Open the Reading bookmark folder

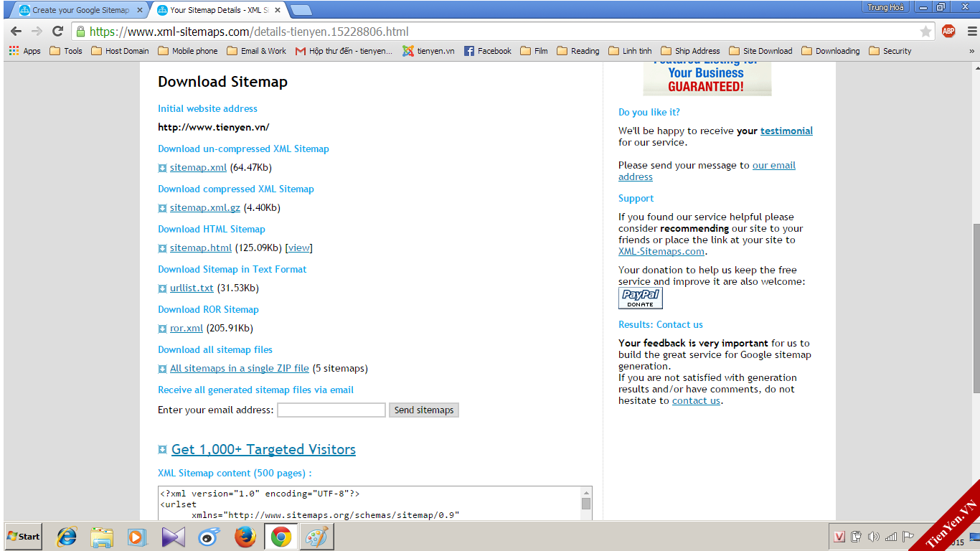(x=578, y=51)
